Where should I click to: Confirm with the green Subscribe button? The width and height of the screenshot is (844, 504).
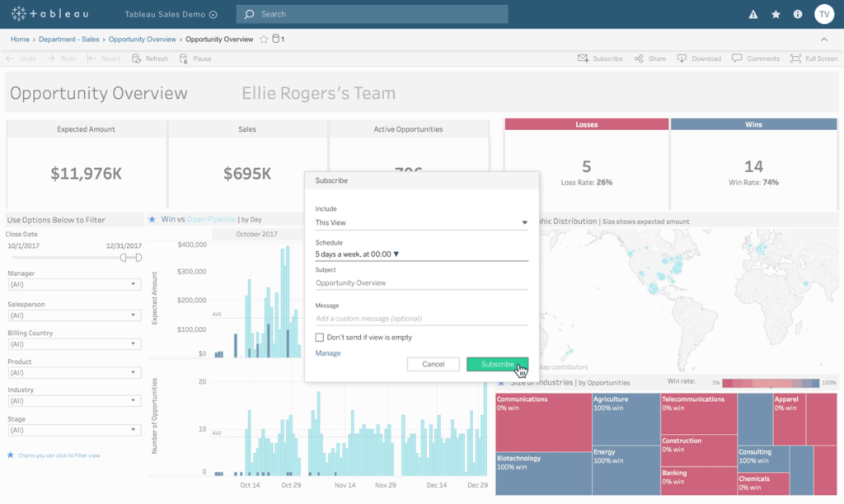coord(497,364)
